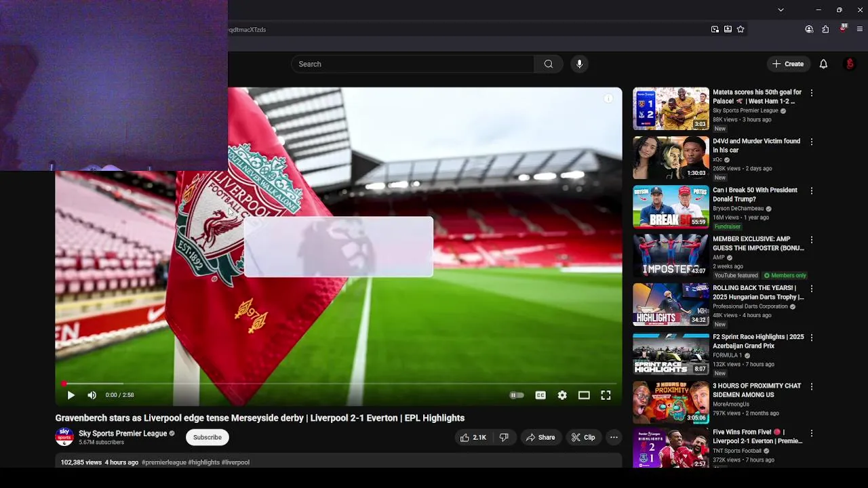Open the Sky Sports Premier League channel avatar

pos(64,437)
